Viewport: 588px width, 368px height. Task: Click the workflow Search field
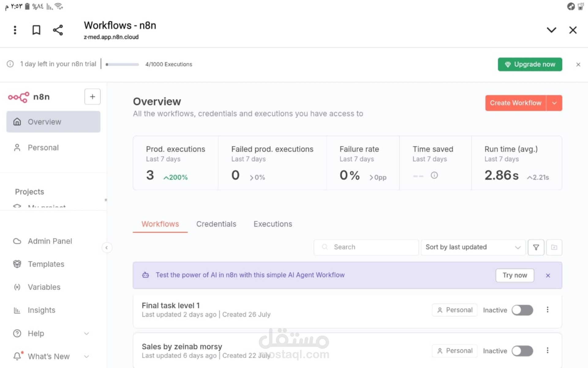[x=366, y=247]
